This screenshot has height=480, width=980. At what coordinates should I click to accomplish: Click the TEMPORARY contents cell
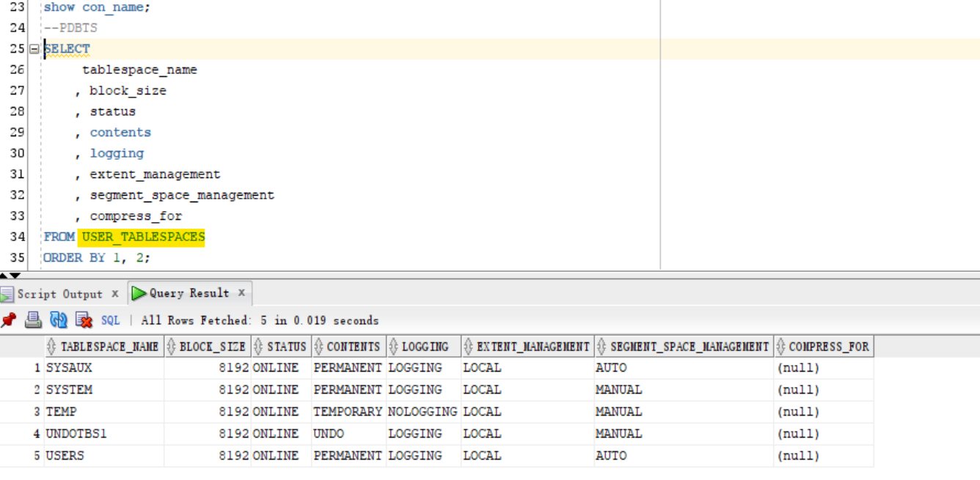[348, 412]
